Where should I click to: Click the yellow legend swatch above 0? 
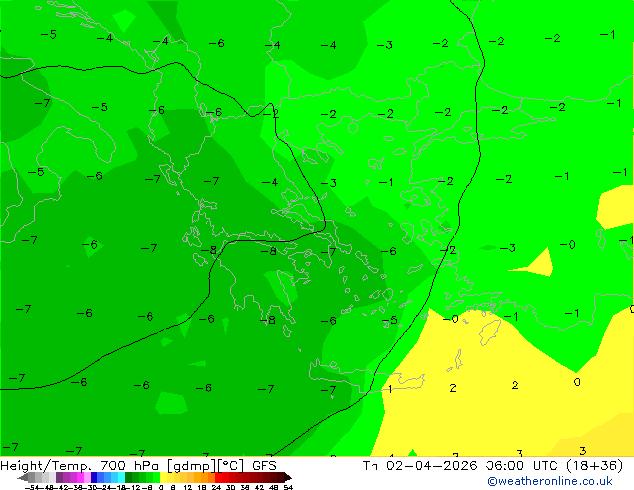pos(163,477)
